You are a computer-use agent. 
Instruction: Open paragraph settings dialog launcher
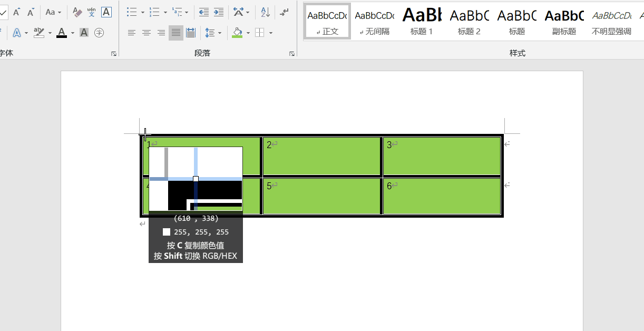click(291, 54)
